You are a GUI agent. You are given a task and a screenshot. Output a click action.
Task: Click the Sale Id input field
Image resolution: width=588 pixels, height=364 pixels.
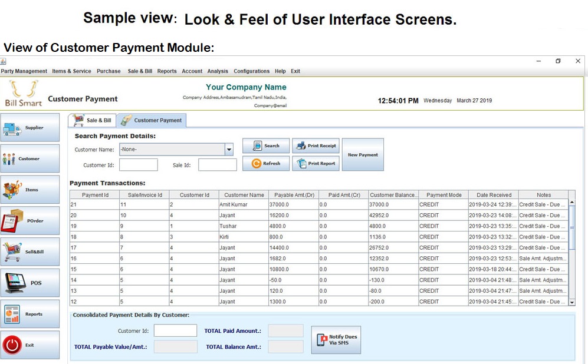(x=218, y=165)
